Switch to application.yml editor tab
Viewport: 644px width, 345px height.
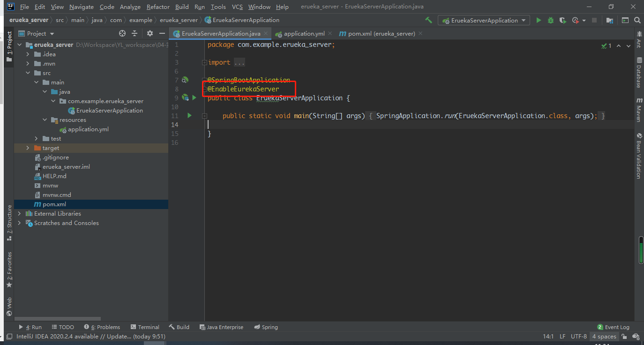click(304, 34)
